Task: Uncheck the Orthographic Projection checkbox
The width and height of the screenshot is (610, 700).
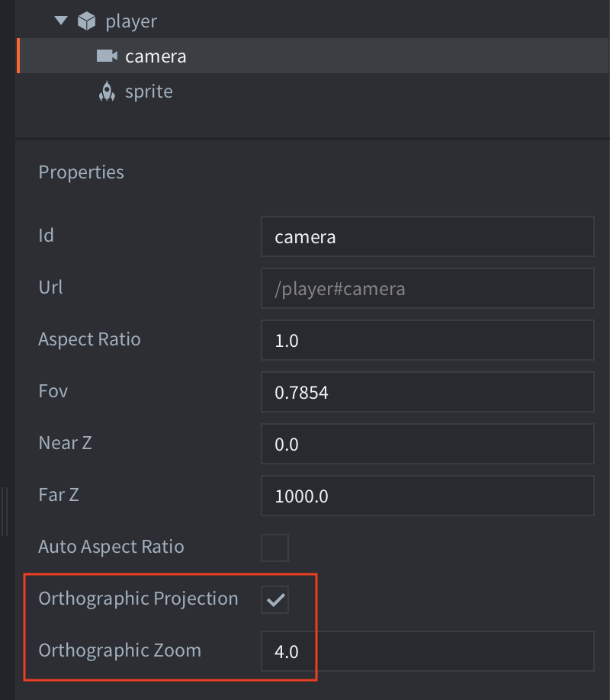Action: 274,600
